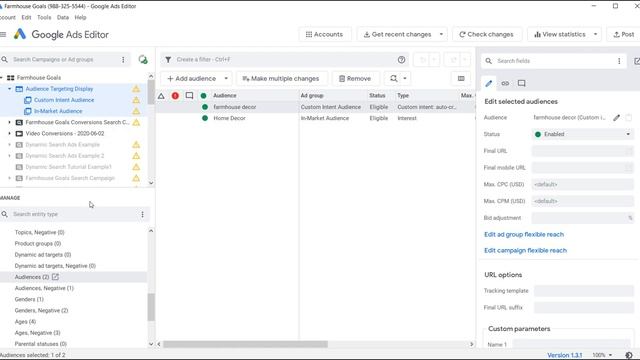Click the find and replace icon
This screenshot has width=640, height=360.
[393, 78]
